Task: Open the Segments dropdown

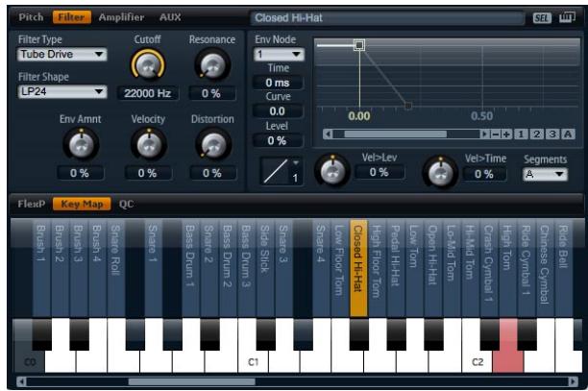Action: (x=546, y=174)
